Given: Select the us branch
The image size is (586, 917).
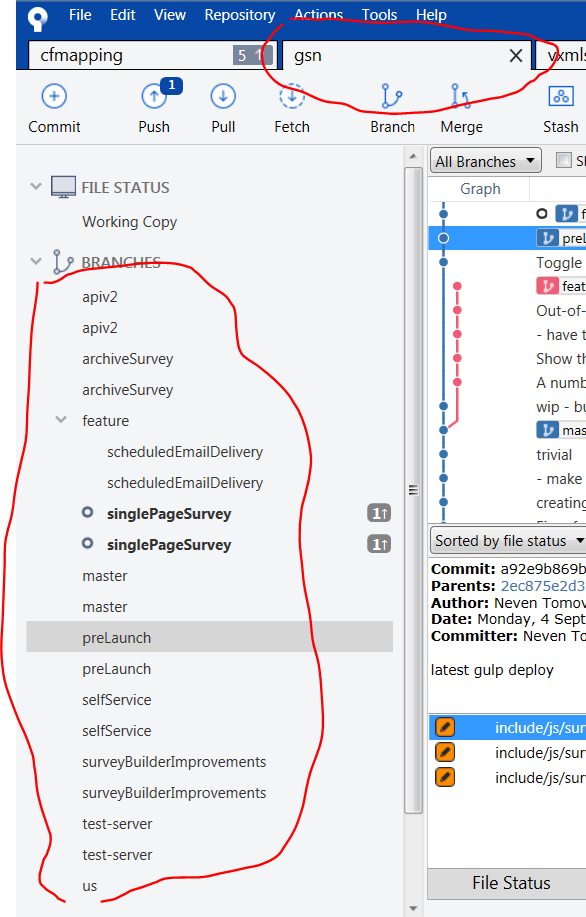Looking at the screenshot, I should pyautogui.click(x=89, y=886).
